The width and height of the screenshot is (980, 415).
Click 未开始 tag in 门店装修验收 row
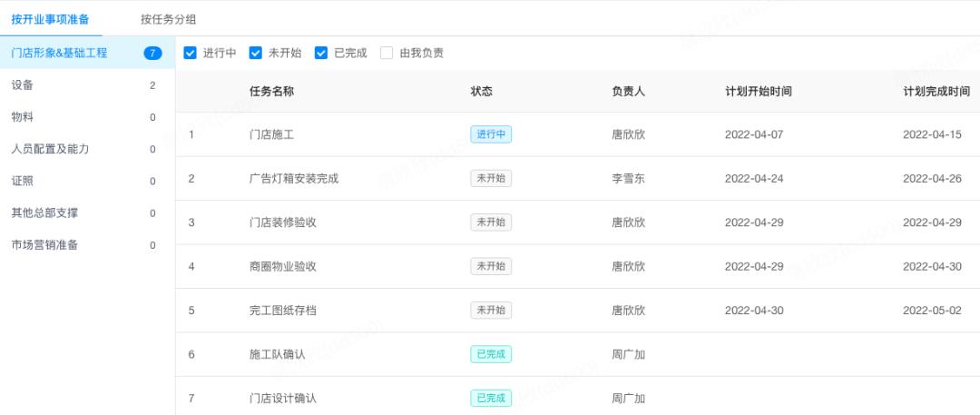coord(491,222)
